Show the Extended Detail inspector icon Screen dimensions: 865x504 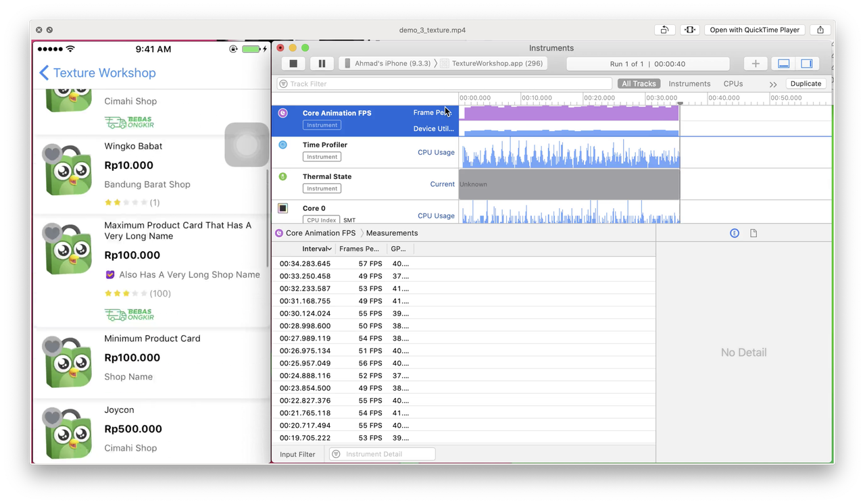(x=735, y=233)
